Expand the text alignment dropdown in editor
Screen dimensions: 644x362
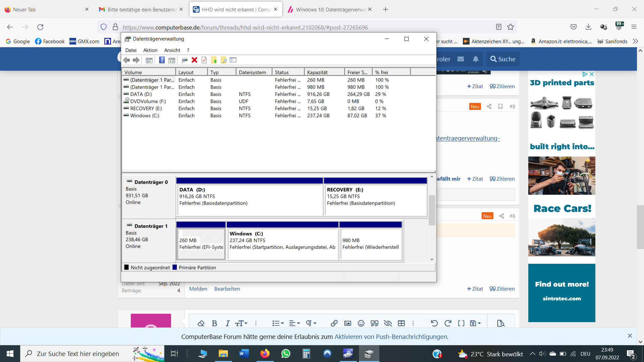294,323
